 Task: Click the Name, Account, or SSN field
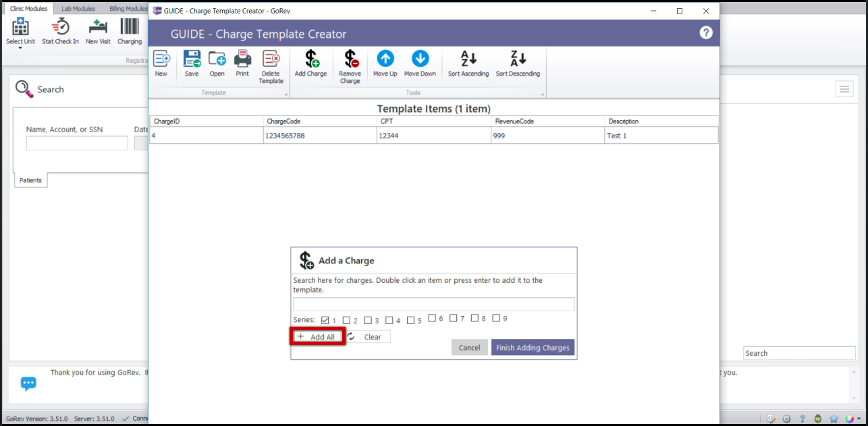77,143
